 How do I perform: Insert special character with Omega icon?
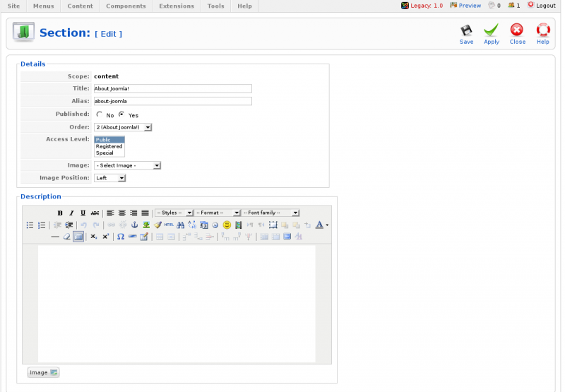point(121,237)
